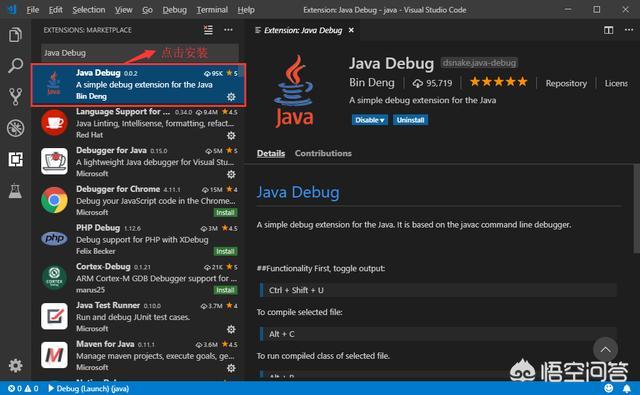The height and width of the screenshot is (395, 640).
Task: Click the extensions search input field
Action: pyautogui.click(x=140, y=53)
